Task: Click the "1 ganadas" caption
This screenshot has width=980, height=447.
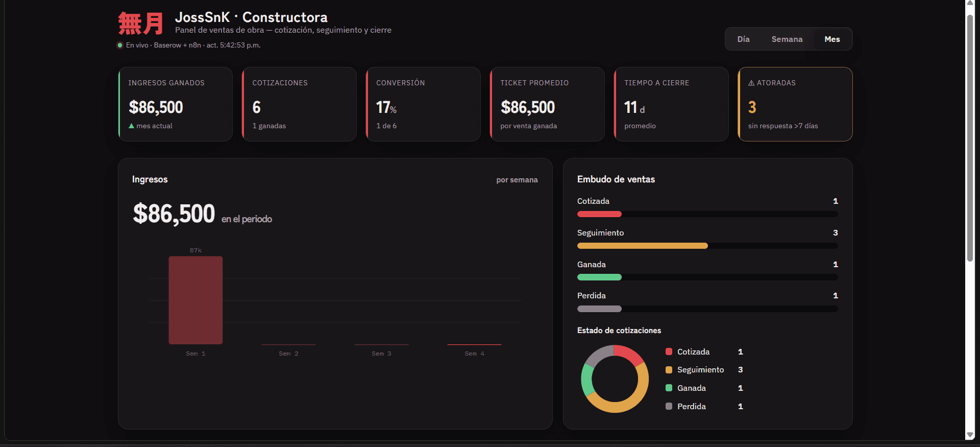Action: (269, 126)
